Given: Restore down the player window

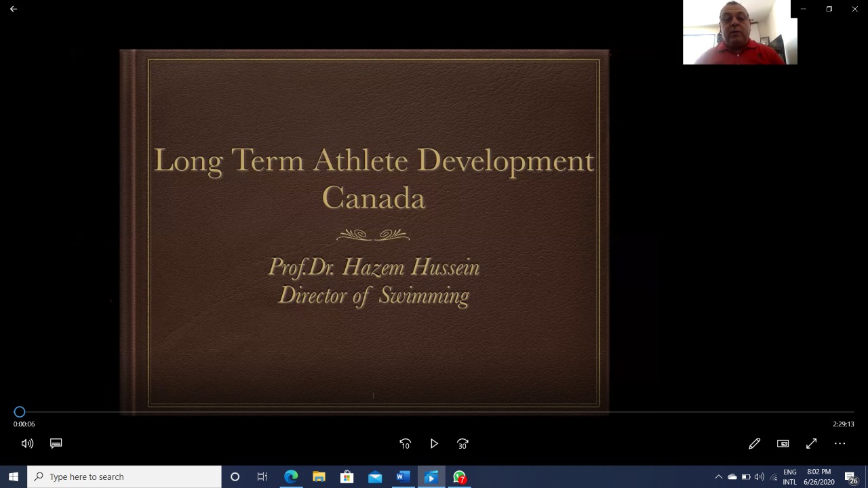Looking at the screenshot, I should (x=829, y=9).
